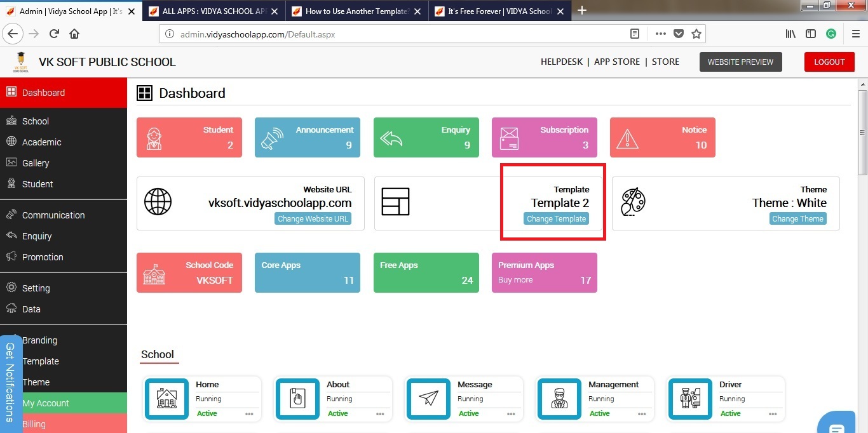
Task: Open the Message paper plane icon
Action: (428, 399)
